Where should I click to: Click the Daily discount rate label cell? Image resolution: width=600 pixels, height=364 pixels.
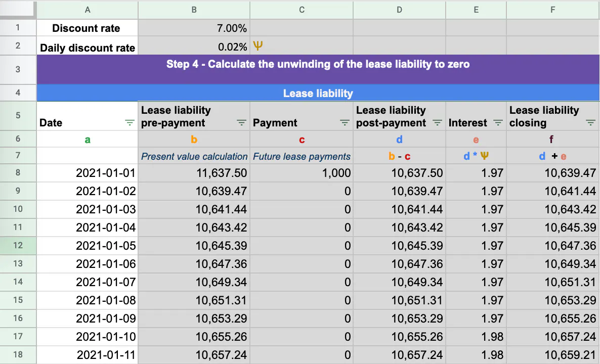click(87, 46)
